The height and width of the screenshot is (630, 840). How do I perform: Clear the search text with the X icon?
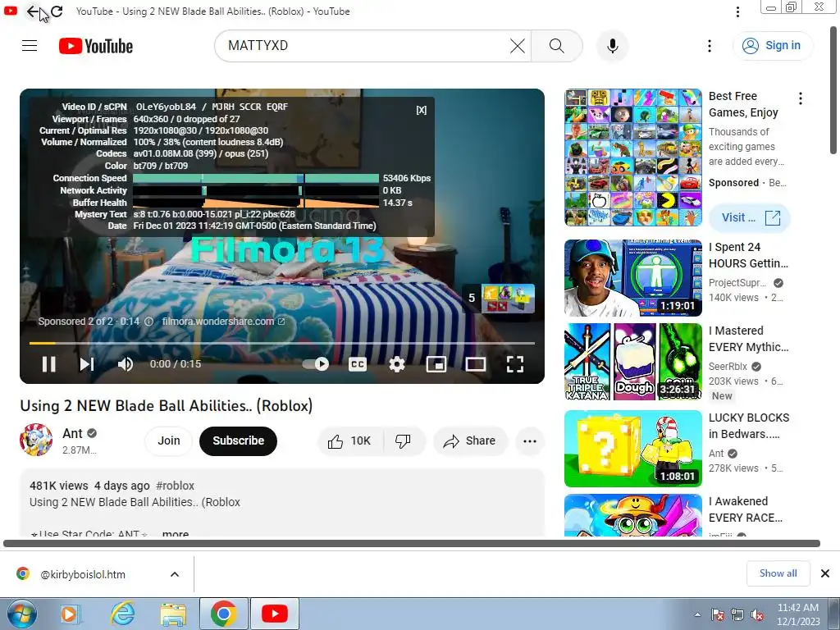tap(518, 46)
